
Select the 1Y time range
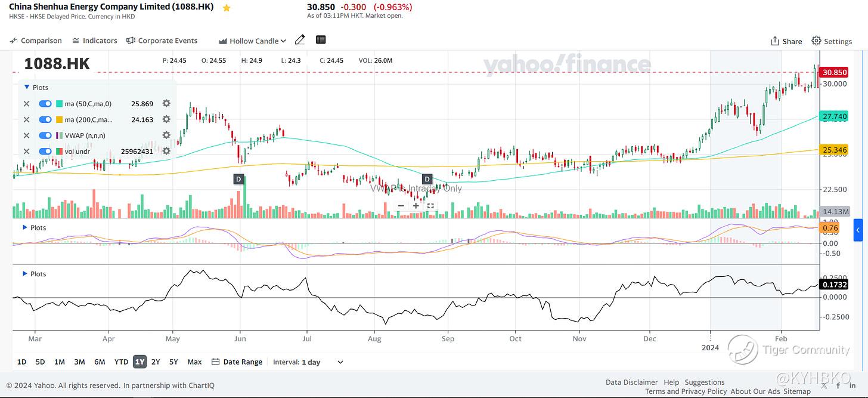[139, 362]
